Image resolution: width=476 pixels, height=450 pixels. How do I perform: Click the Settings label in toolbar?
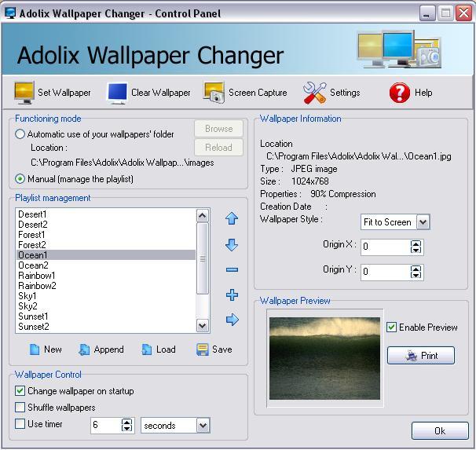click(x=345, y=93)
